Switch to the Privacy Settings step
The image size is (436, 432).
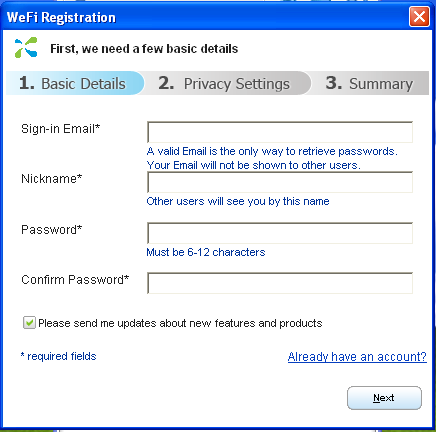coord(225,83)
